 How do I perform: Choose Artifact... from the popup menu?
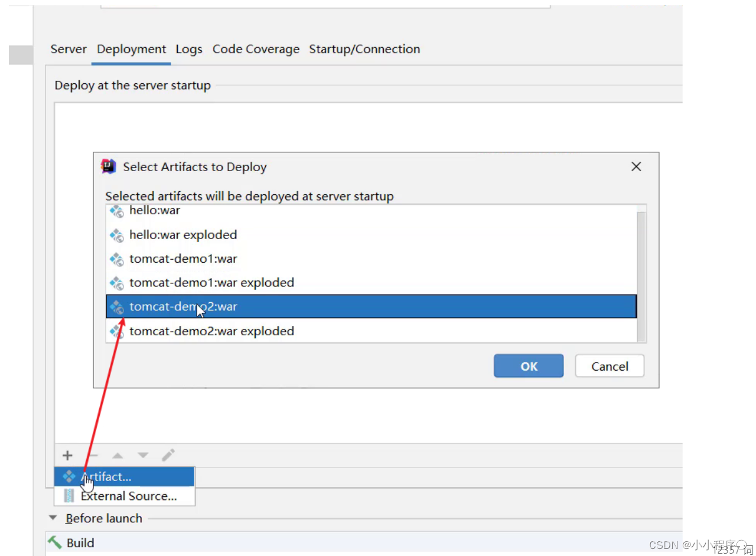(124, 477)
